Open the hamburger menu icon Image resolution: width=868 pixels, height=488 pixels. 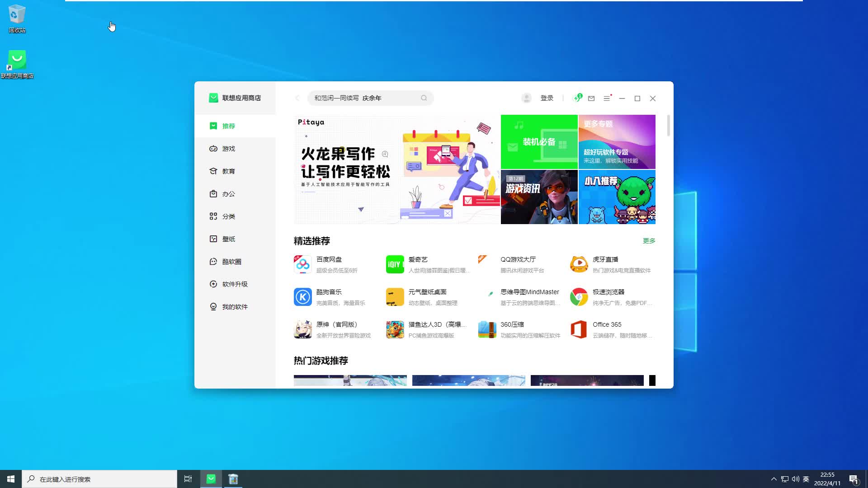tap(607, 98)
